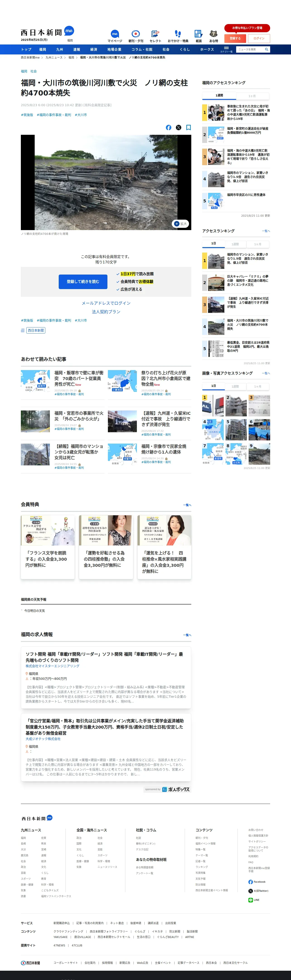Switch 福岡 ranking to 1ヶ月 tab
Viewport: 291px width, 980px height.
[x=252, y=96]
